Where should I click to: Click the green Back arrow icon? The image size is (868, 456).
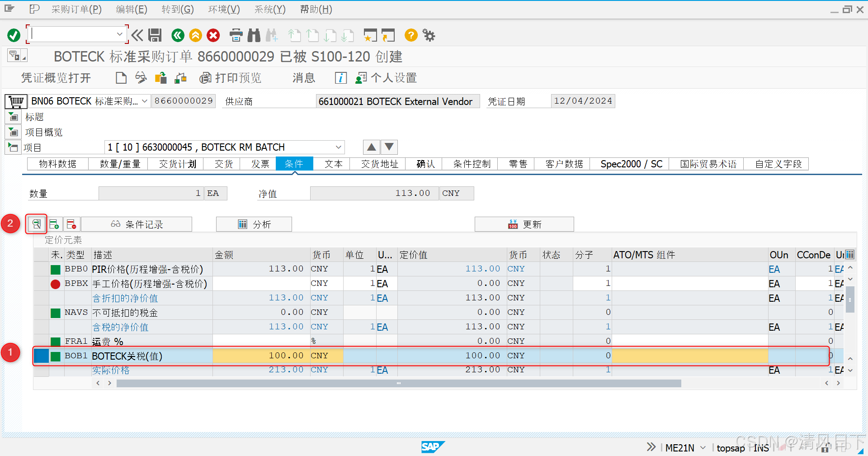click(x=178, y=35)
